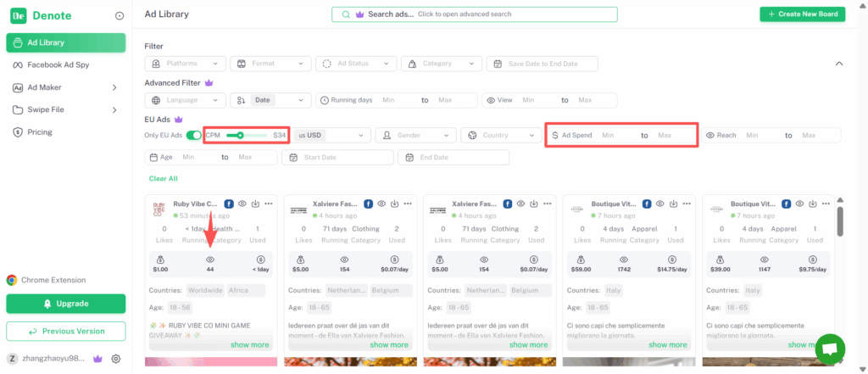Click the eye icon on Ruby Vibe card
The image size is (868, 374).
(242, 204)
